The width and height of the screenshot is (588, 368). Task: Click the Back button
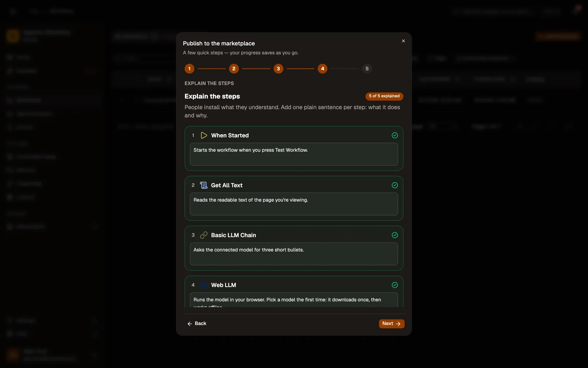[197, 324]
